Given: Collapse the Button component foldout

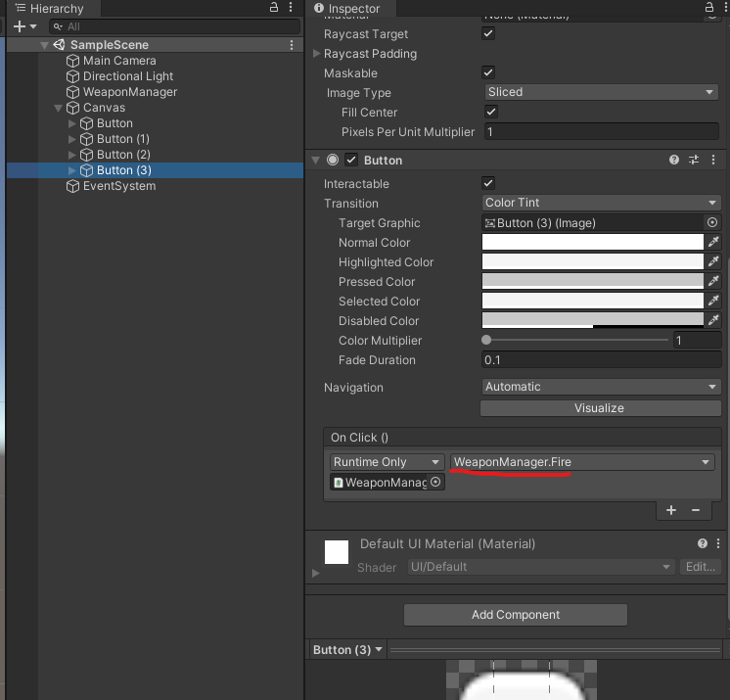Looking at the screenshot, I should tap(316, 161).
